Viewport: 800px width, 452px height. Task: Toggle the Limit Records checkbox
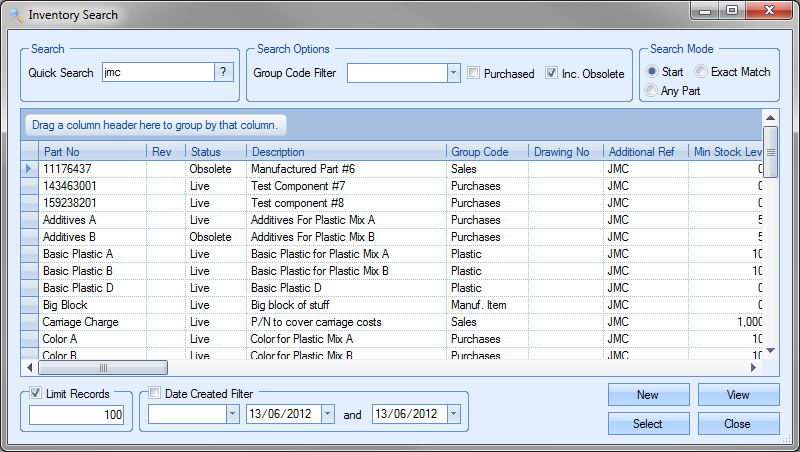click(36, 394)
